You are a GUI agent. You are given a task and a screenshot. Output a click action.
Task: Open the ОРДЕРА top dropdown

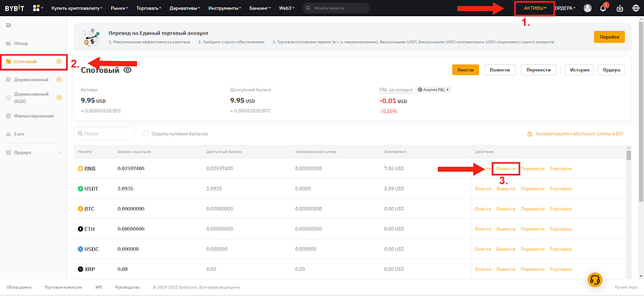point(565,8)
